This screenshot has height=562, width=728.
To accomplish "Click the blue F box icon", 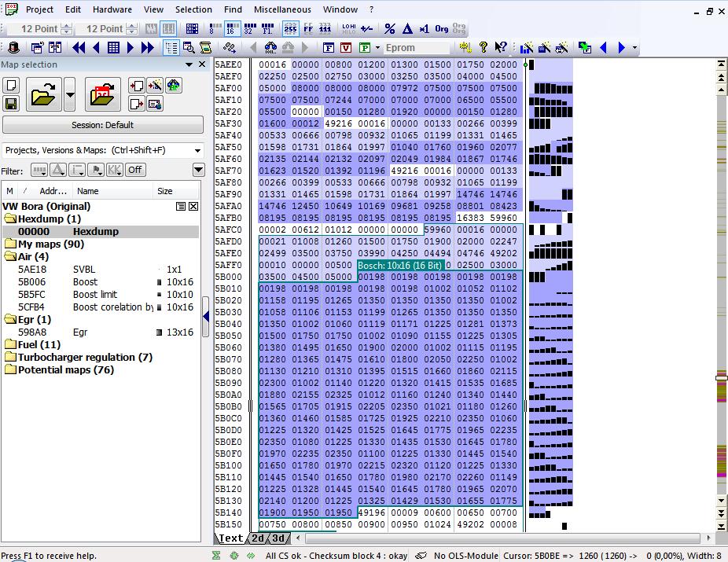I will 329,48.
